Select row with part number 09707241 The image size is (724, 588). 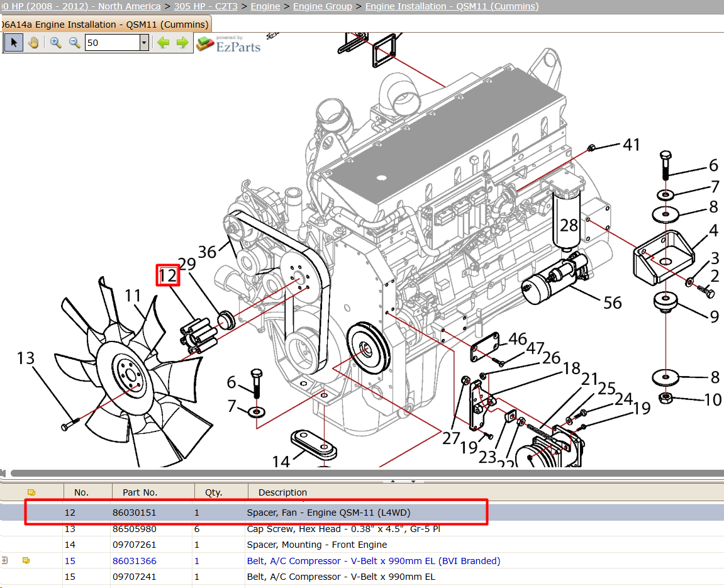tap(362, 577)
